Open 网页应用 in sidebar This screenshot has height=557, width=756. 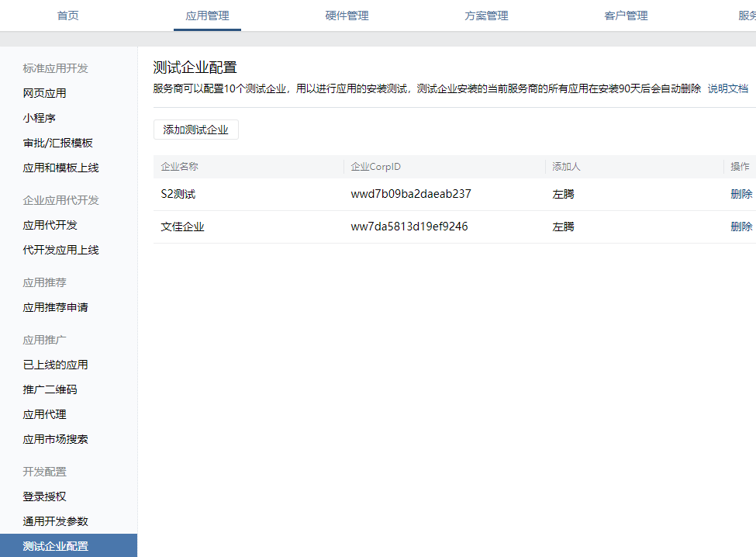coord(45,93)
